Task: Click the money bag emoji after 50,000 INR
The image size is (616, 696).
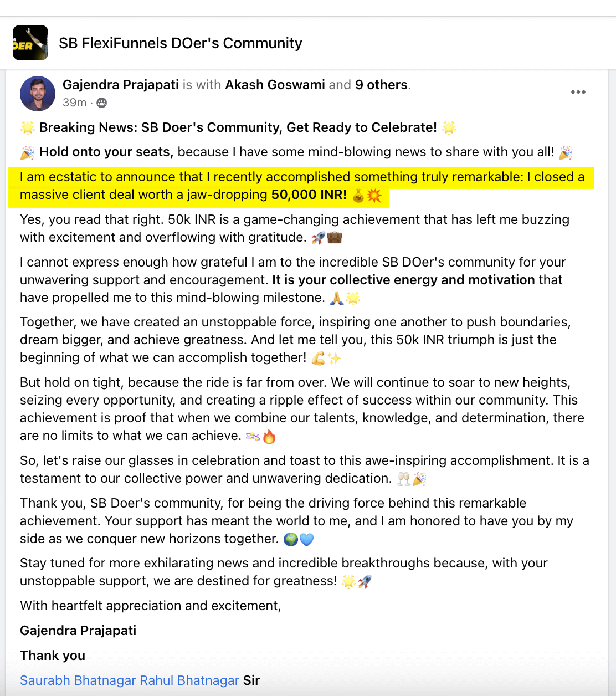Action: (x=358, y=196)
